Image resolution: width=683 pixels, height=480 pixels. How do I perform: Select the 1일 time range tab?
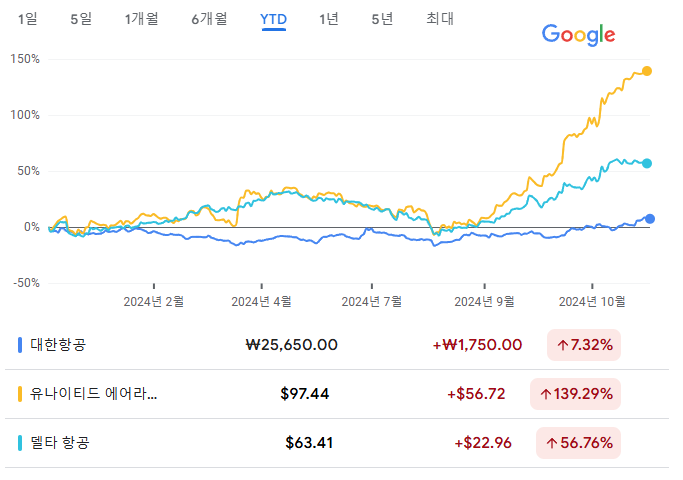(27, 19)
